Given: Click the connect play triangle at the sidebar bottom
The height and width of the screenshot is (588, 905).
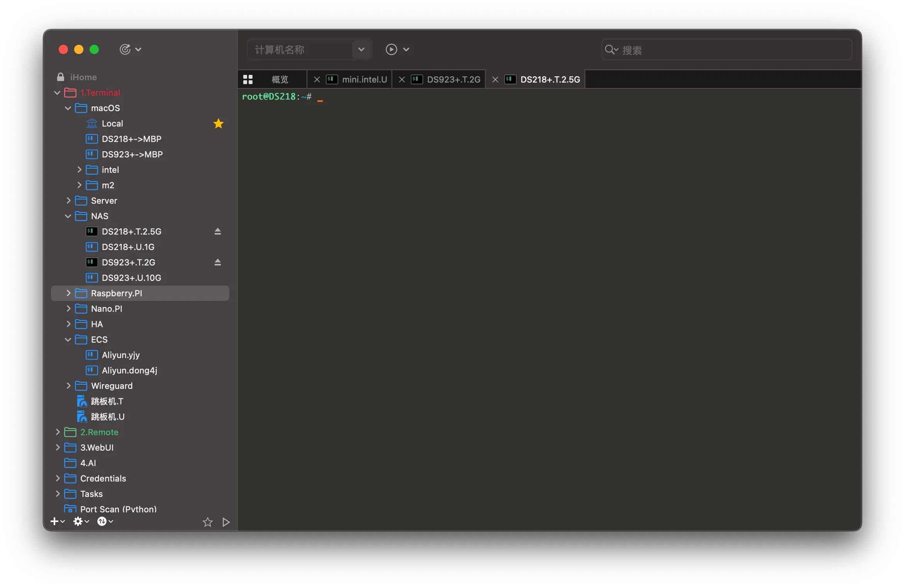Looking at the screenshot, I should [x=226, y=522].
